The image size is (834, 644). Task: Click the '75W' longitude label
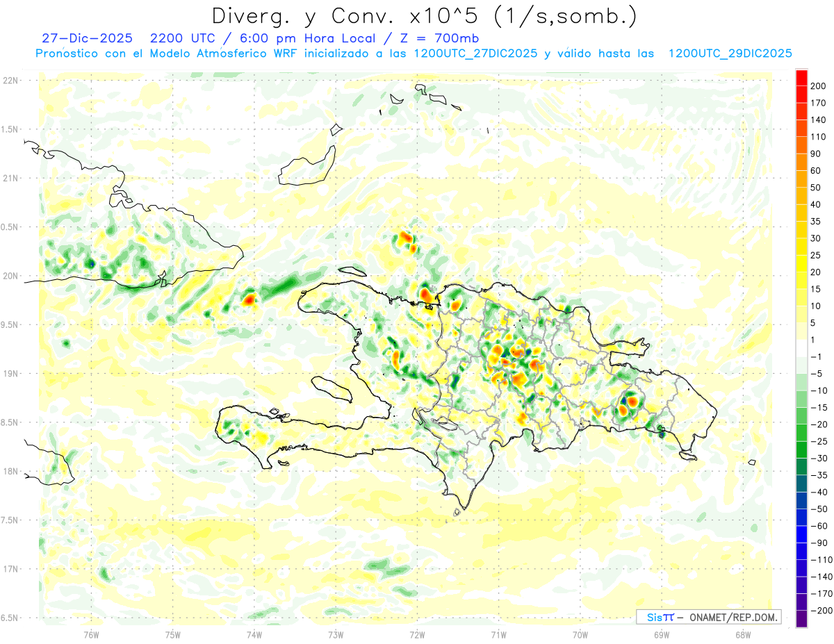[x=172, y=635]
